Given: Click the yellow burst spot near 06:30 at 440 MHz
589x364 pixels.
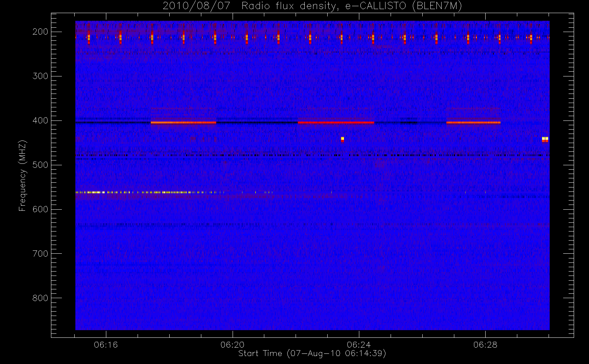Looking at the screenshot, I should click(x=545, y=139).
